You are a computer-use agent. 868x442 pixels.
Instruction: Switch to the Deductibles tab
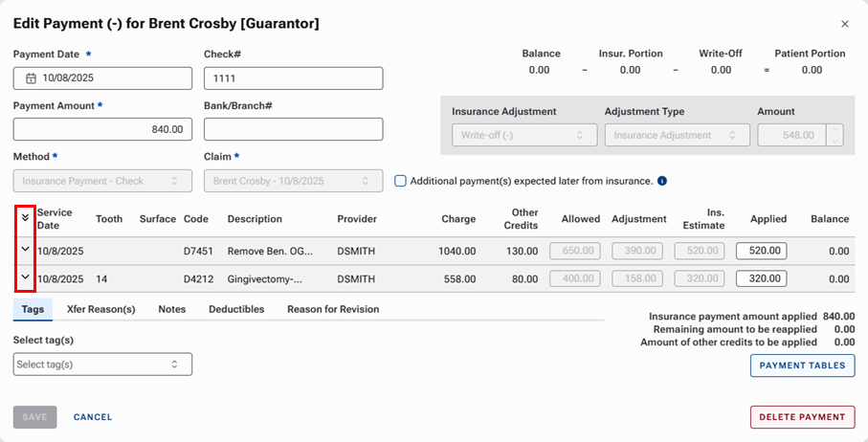pos(236,309)
